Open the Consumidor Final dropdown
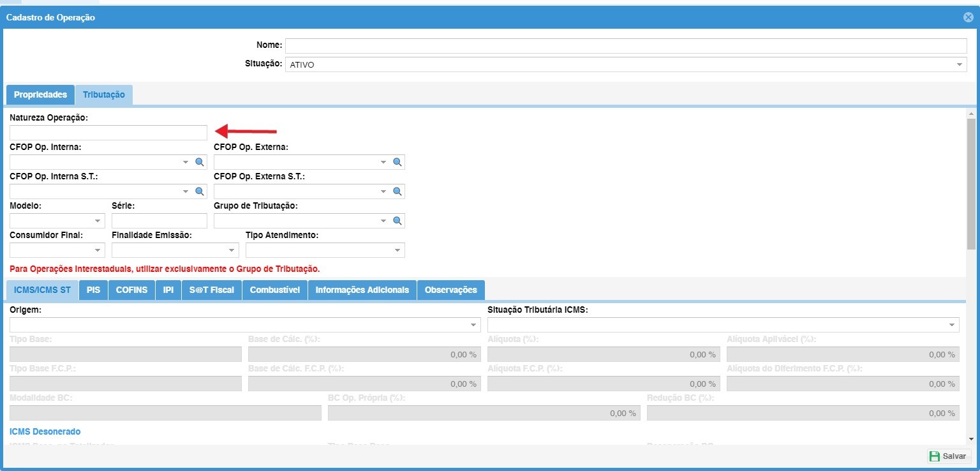Viewport: 980px width, 471px height. [98, 250]
